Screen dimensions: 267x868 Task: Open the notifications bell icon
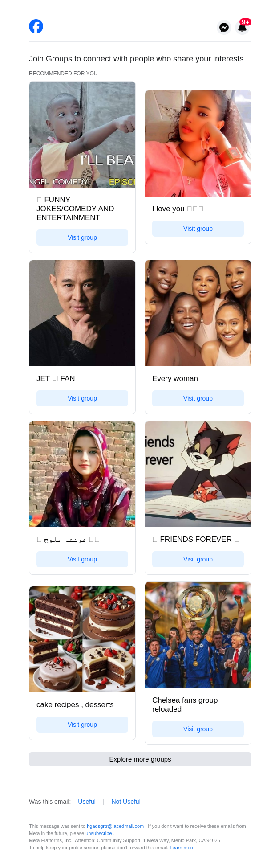(243, 27)
